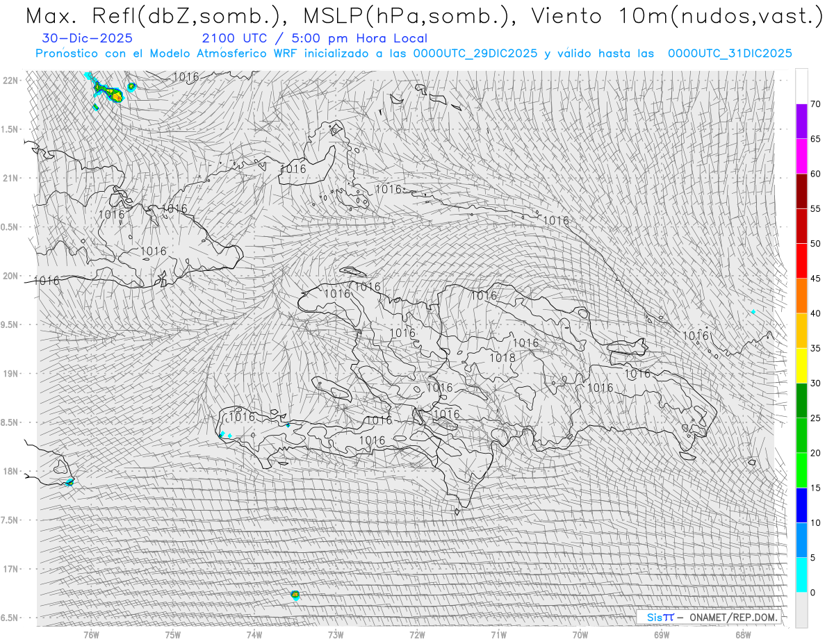The image size is (834, 644).
Task: Click the colorbar label '0'
Action: (x=812, y=593)
